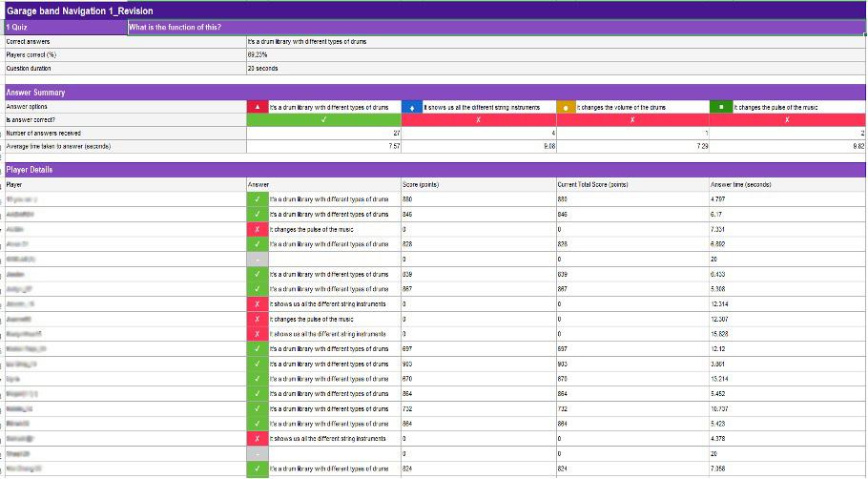Click the green check icon in the score 880 row

pos(258,199)
